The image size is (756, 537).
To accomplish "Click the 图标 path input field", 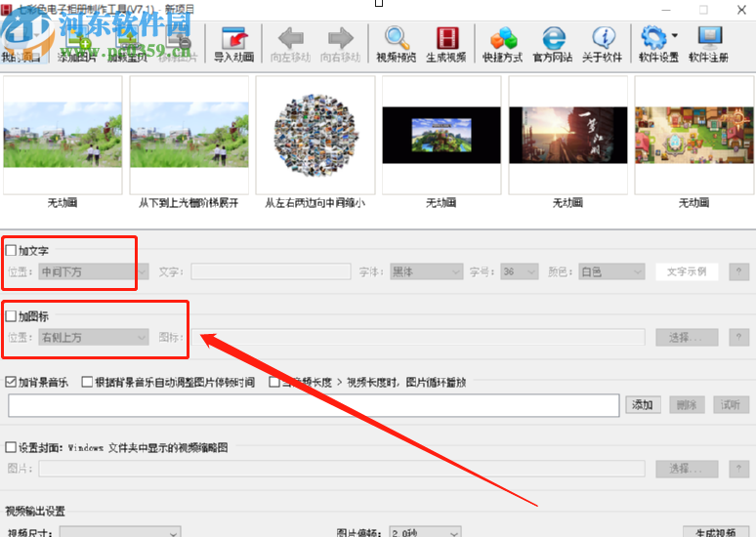I will [x=418, y=338].
